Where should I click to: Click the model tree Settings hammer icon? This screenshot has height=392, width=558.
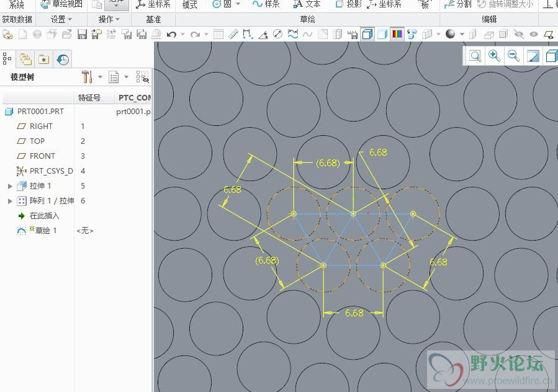87,76
